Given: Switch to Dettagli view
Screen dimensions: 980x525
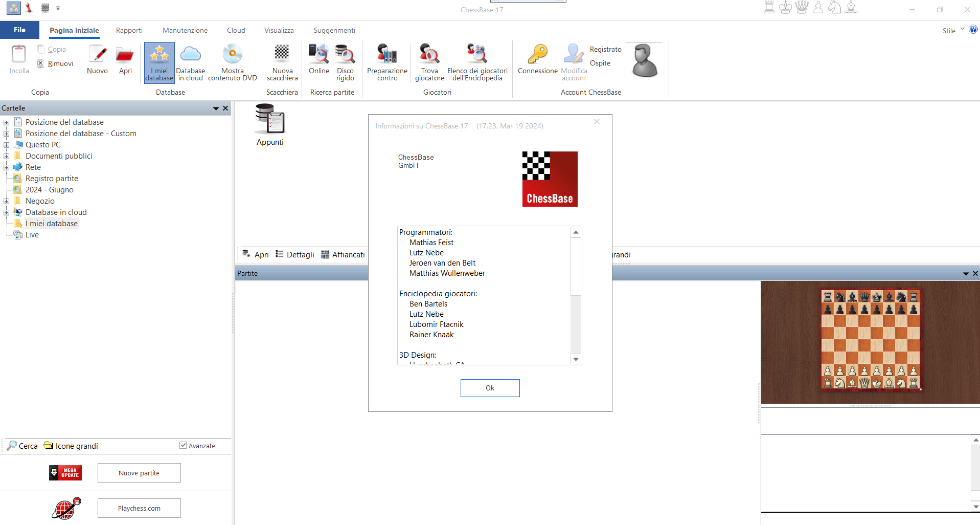Looking at the screenshot, I should click(295, 254).
